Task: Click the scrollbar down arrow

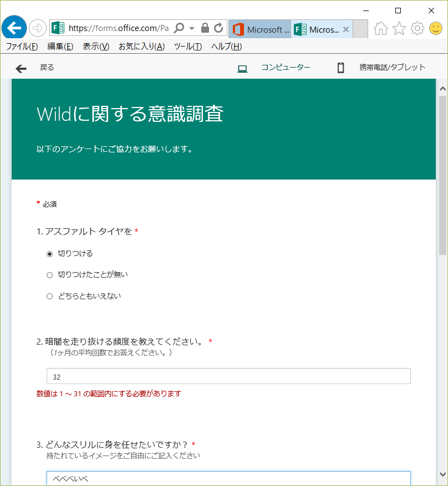Action: (442, 474)
